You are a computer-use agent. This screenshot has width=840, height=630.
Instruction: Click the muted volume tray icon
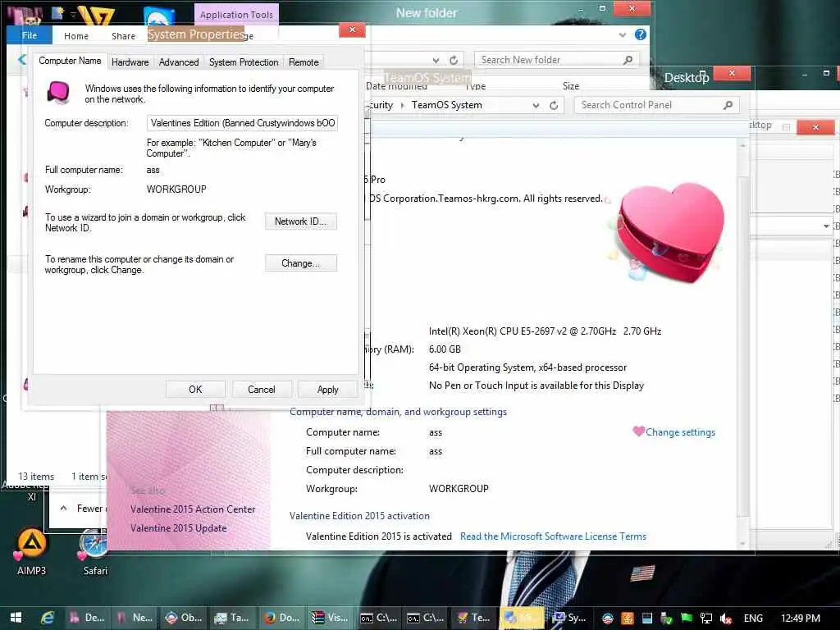[726, 619]
